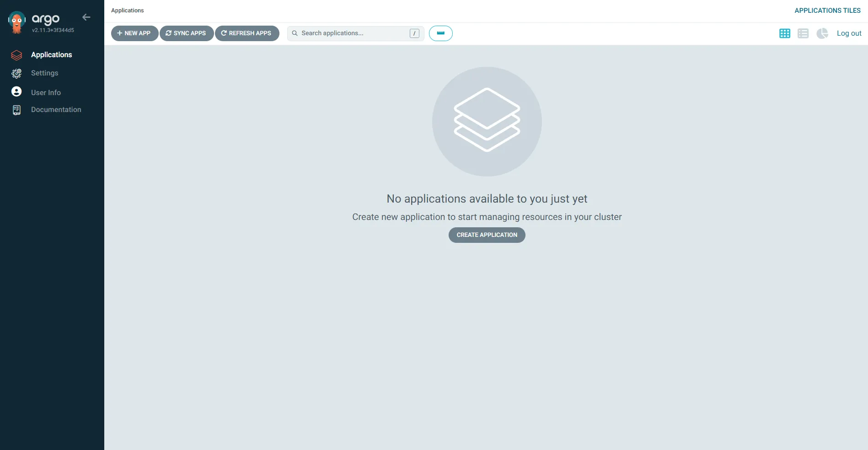Viewport: 868px width, 450px height.
Task: Open Documentation via the book icon
Action: pos(16,110)
